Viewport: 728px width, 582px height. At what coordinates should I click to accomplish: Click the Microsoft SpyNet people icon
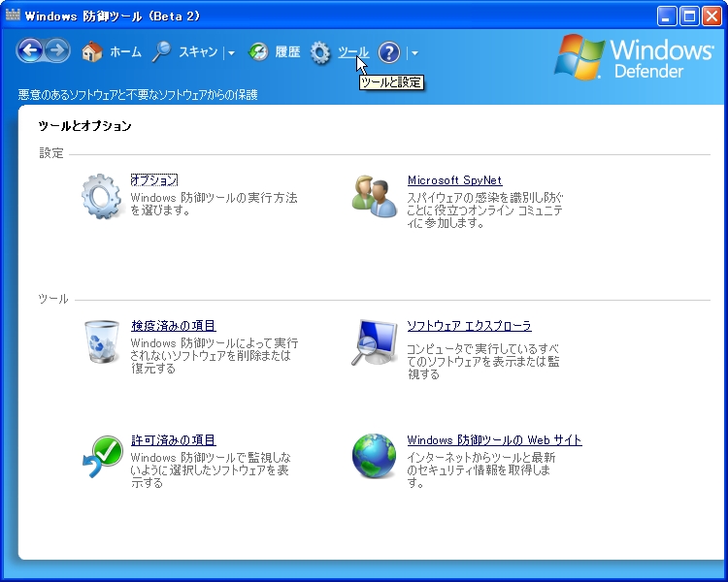tap(375, 197)
